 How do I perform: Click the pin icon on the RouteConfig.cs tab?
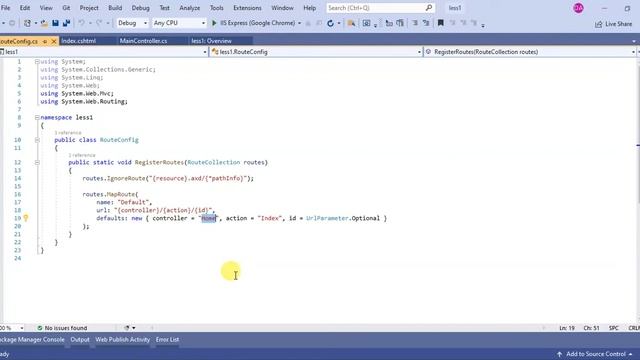pyautogui.click(x=44, y=41)
